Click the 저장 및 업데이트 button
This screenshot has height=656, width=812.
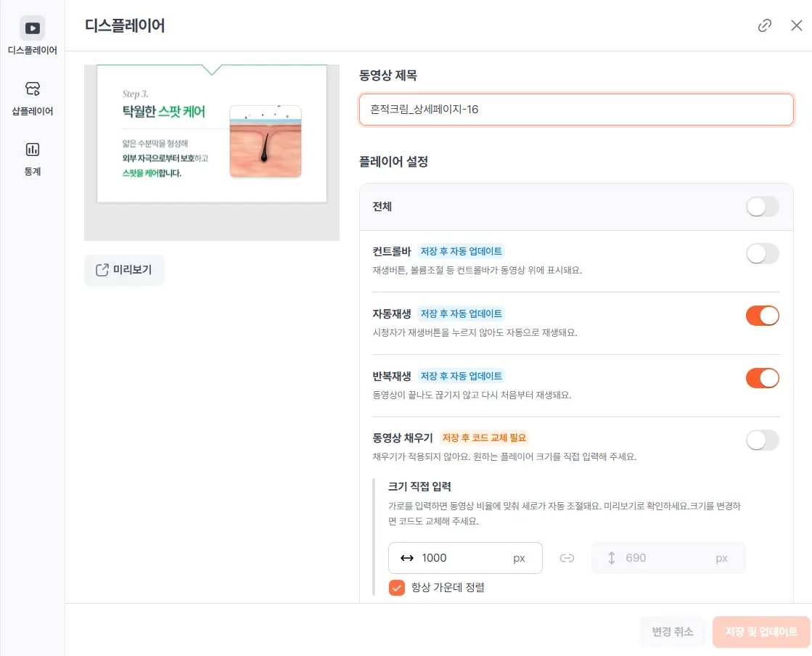pos(761,631)
